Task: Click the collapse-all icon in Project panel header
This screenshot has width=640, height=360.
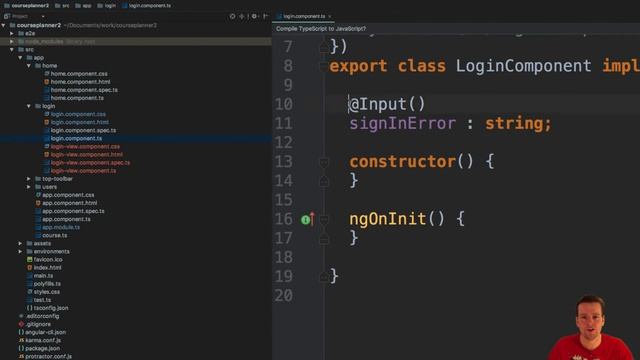Action: coord(242,16)
